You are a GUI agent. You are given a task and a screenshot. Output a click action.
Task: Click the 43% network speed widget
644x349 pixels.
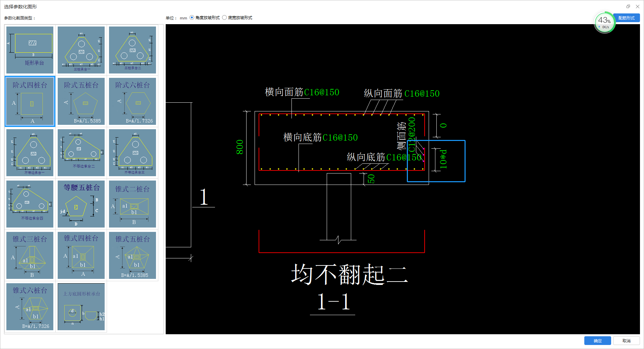(604, 22)
